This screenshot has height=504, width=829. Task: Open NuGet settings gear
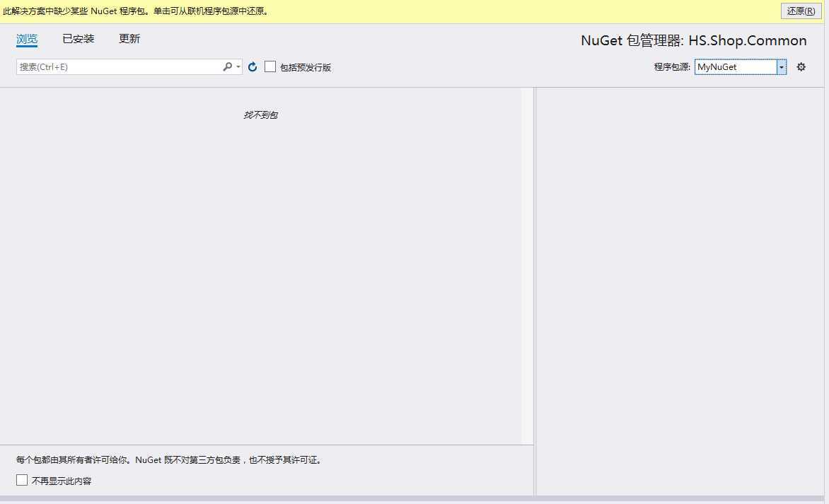pyautogui.click(x=801, y=66)
